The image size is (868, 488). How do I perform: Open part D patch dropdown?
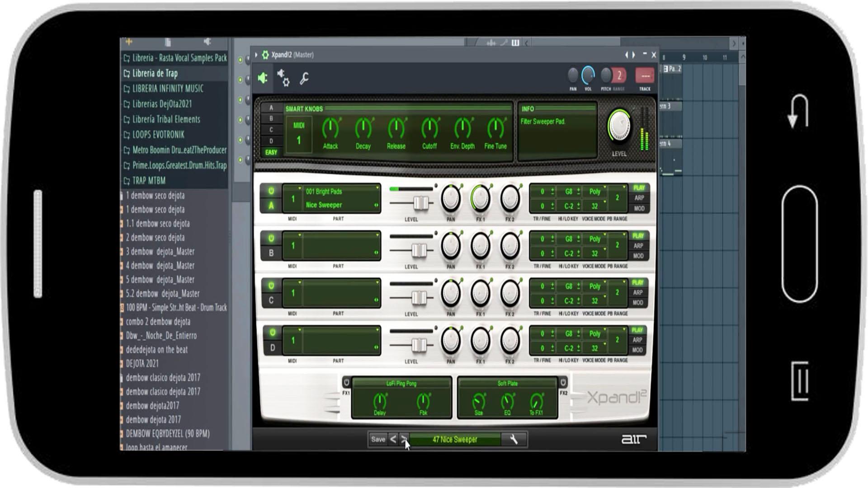tap(342, 333)
